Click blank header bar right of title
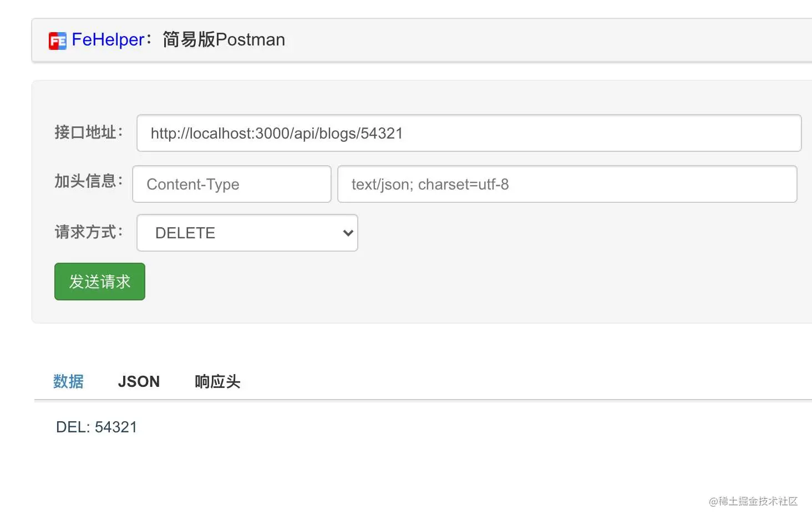This screenshot has width=812, height=521. (x=549, y=40)
